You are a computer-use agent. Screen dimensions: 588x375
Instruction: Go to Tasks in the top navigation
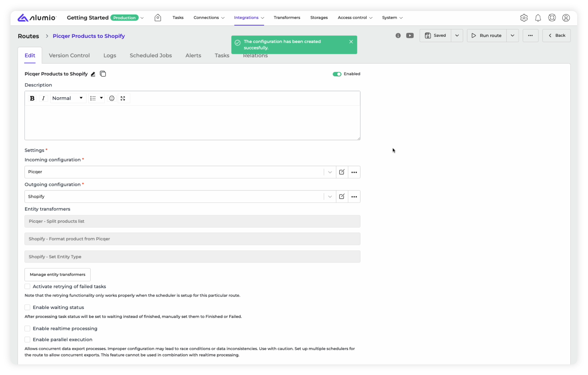click(178, 17)
